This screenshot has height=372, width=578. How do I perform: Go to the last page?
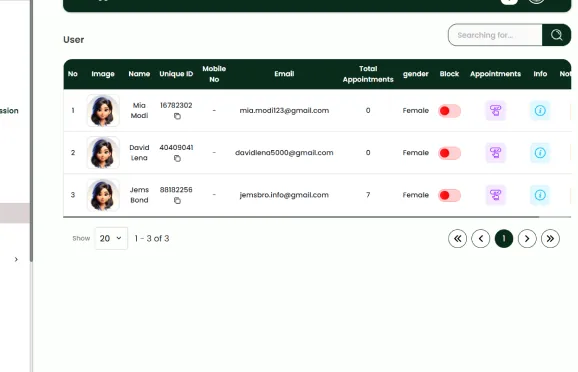550,239
